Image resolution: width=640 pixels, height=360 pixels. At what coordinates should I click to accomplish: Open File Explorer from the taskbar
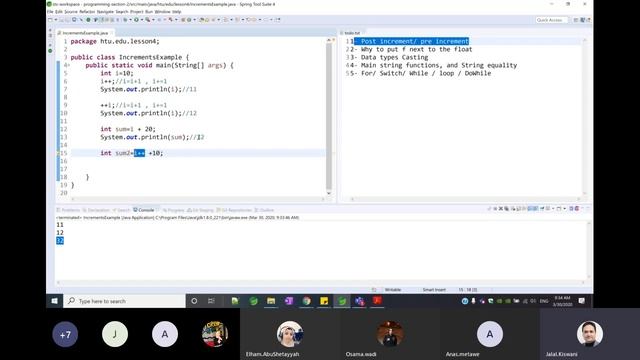click(x=271, y=301)
